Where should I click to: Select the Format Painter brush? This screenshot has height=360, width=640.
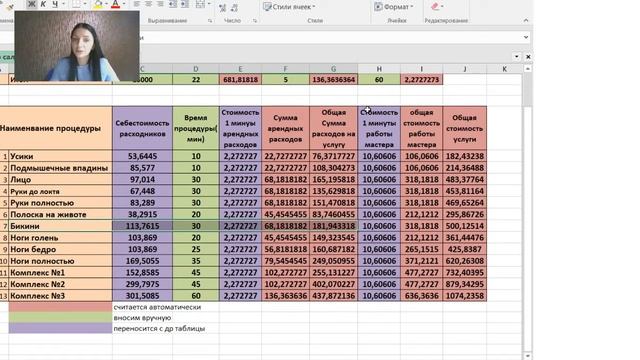click(x=9, y=6)
